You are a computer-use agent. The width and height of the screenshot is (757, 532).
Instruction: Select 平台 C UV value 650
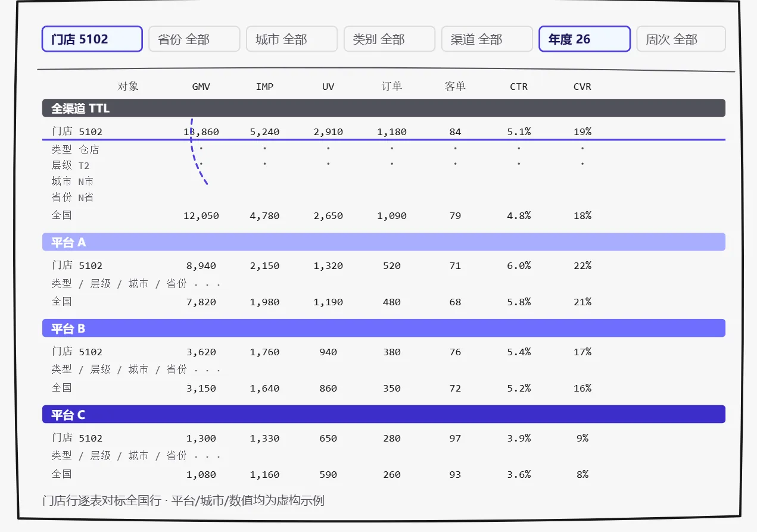tap(328, 439)
